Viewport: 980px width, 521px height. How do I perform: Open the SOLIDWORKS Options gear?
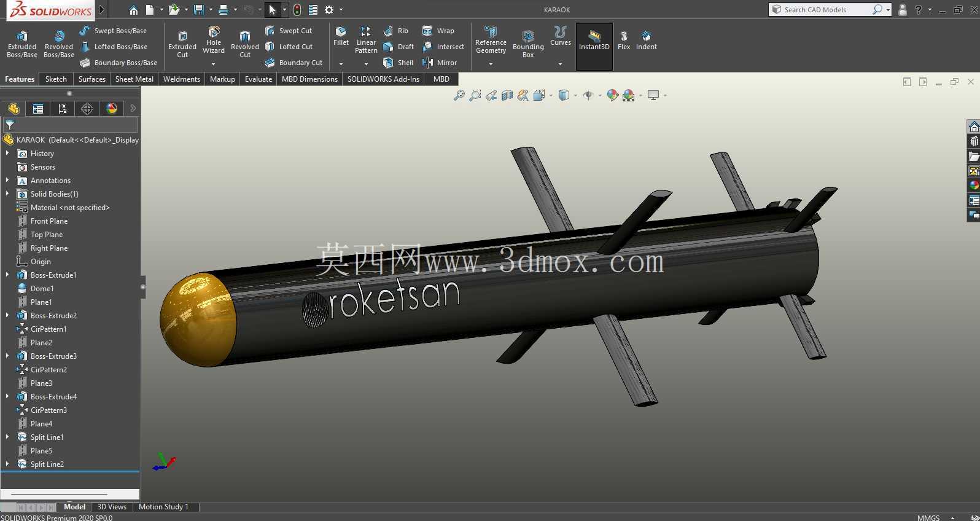329,10
